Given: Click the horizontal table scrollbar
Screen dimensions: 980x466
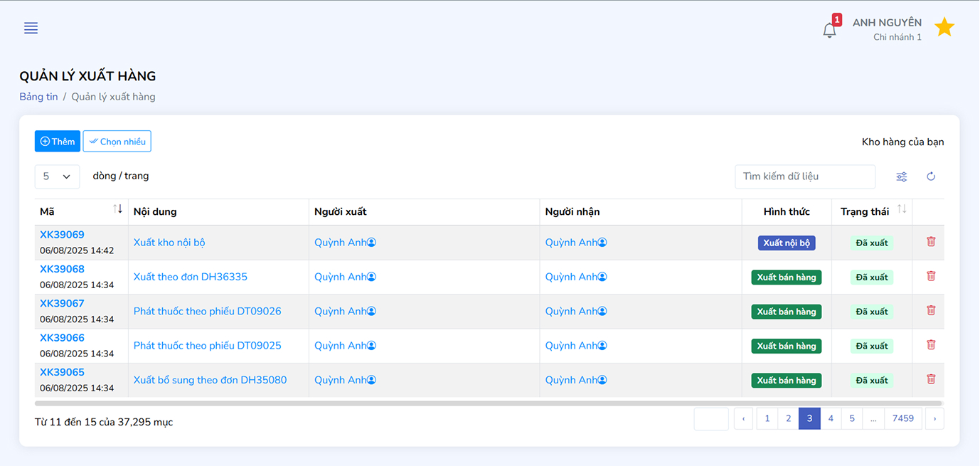Looking at the screenshot, I should (489, 403).
